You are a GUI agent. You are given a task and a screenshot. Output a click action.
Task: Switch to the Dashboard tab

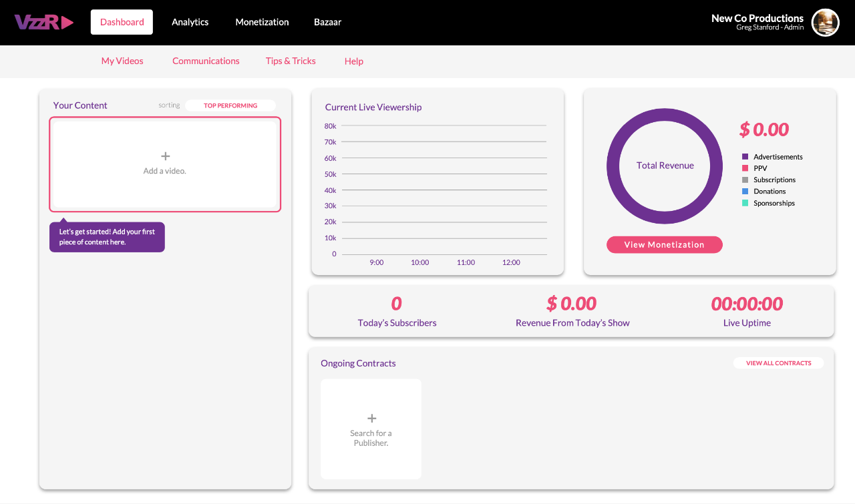[122, 22]
